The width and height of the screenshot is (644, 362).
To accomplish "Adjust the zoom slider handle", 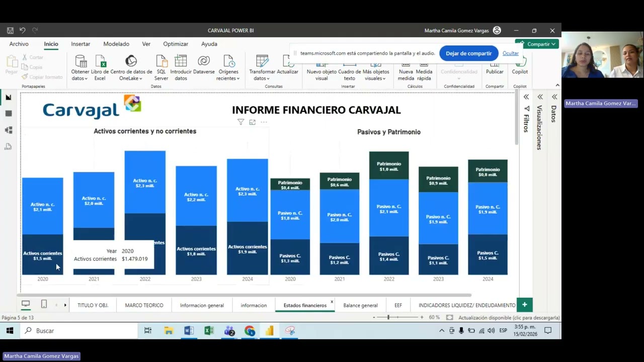I will (388, 318).
